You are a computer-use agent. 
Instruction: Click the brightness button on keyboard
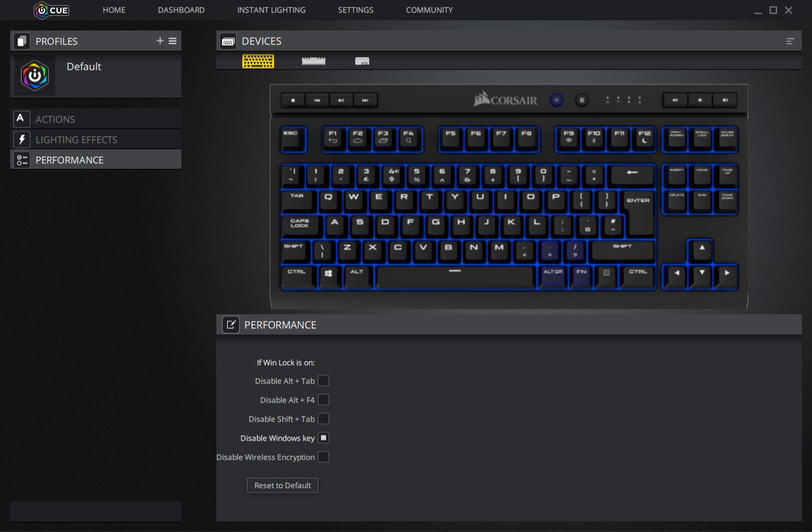pyautogui.click(x=556, y=100)
